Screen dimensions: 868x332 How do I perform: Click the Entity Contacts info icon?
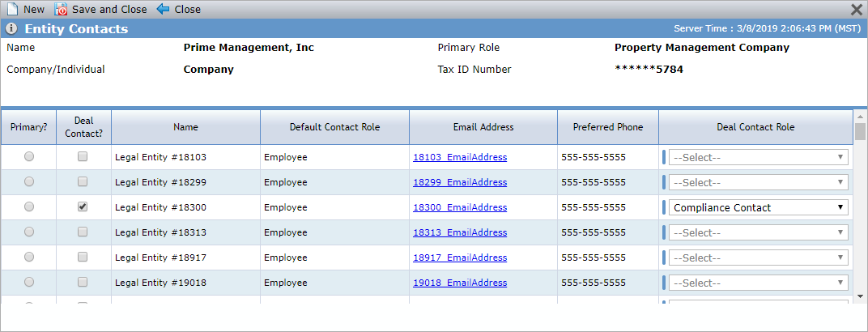pyautogui.click(x=11, y=29)
